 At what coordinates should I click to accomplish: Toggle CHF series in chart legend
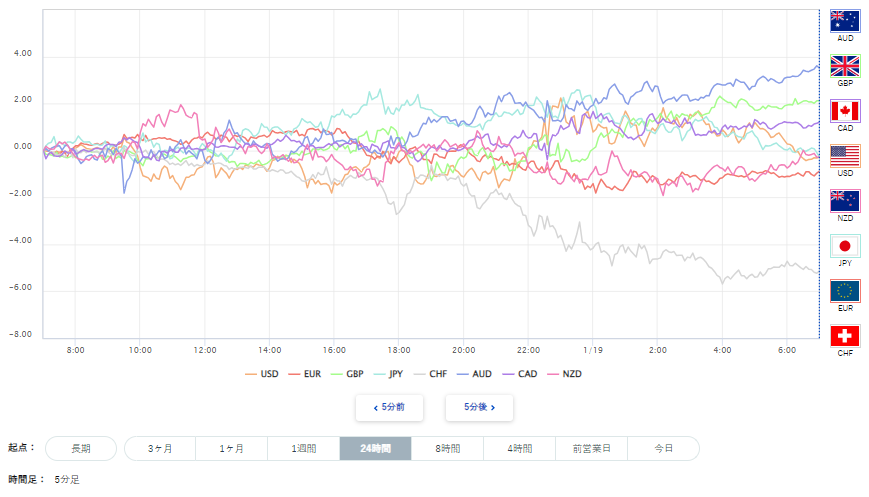431,374
